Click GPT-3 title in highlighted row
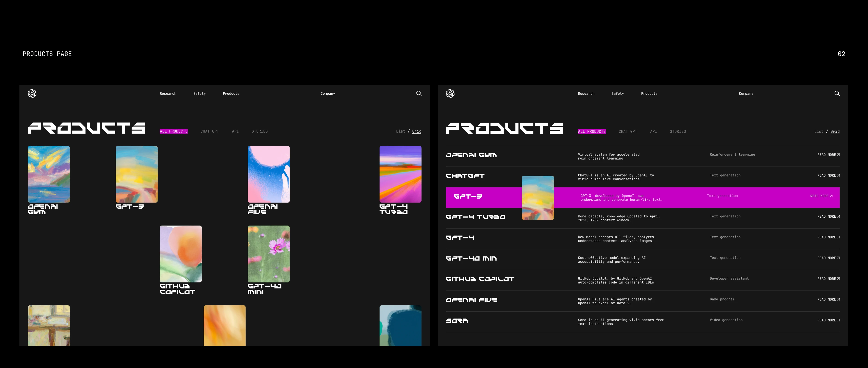868x368 pixels. (x=468, y=196)
